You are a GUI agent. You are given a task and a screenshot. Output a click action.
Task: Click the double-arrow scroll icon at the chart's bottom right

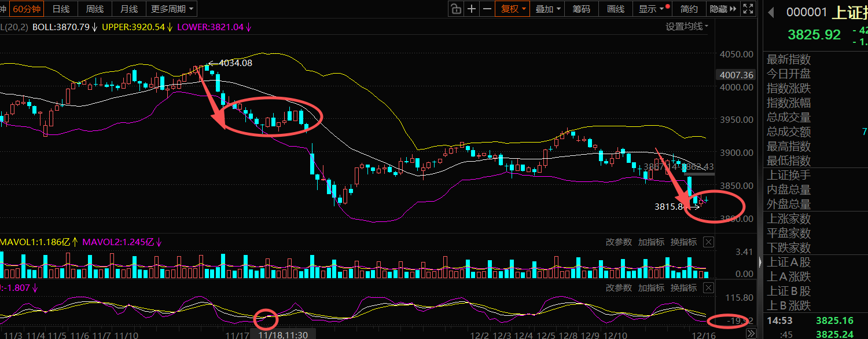(751, 333)
